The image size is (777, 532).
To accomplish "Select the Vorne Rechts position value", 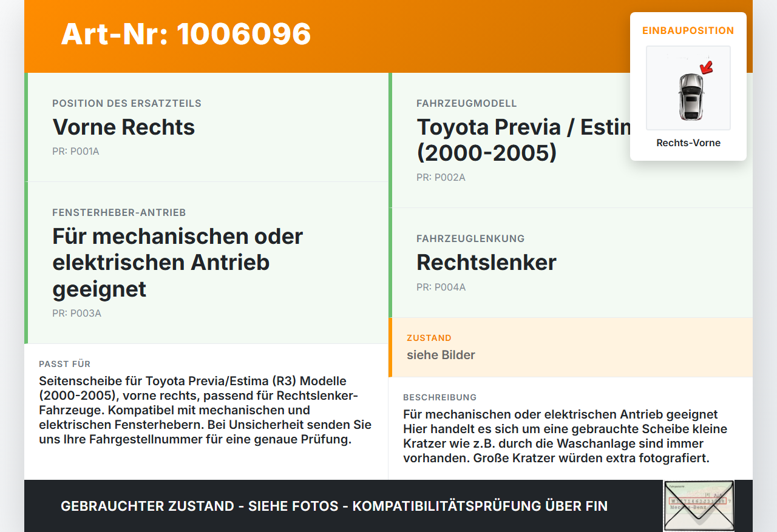I will point(124,127).
